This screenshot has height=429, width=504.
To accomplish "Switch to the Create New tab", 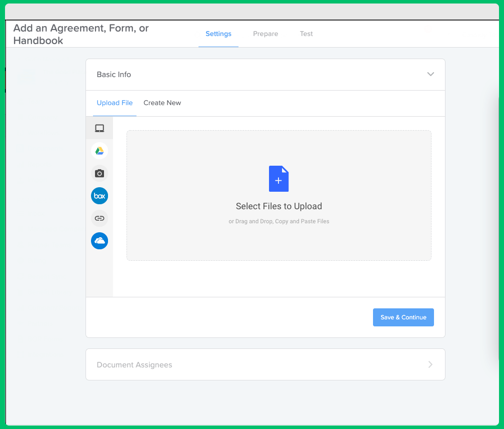I will coord(162,103).
